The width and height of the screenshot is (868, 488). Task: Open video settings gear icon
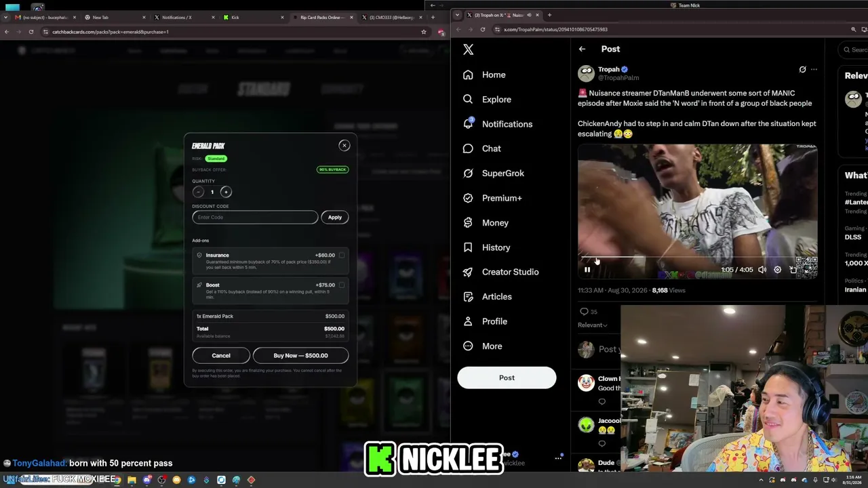point(778,270)
